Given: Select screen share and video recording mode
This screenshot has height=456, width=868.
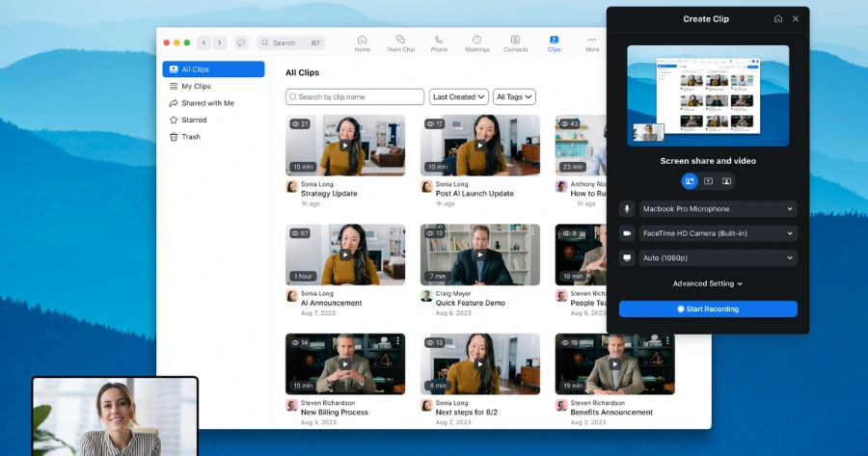Looking at the screenshot, I should pyautogui.click(x=690, y=181).
